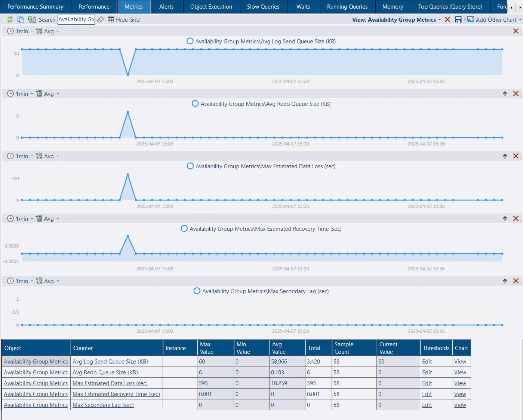
Task: Clear the search box with the eraser icon
Action: (x=100, y=19)
